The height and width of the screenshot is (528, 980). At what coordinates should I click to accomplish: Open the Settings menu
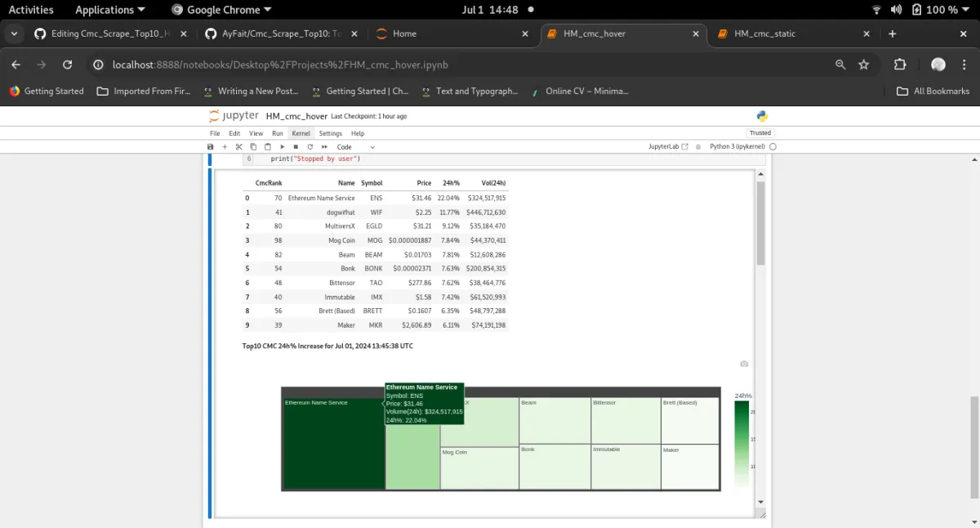click(331, 133)
